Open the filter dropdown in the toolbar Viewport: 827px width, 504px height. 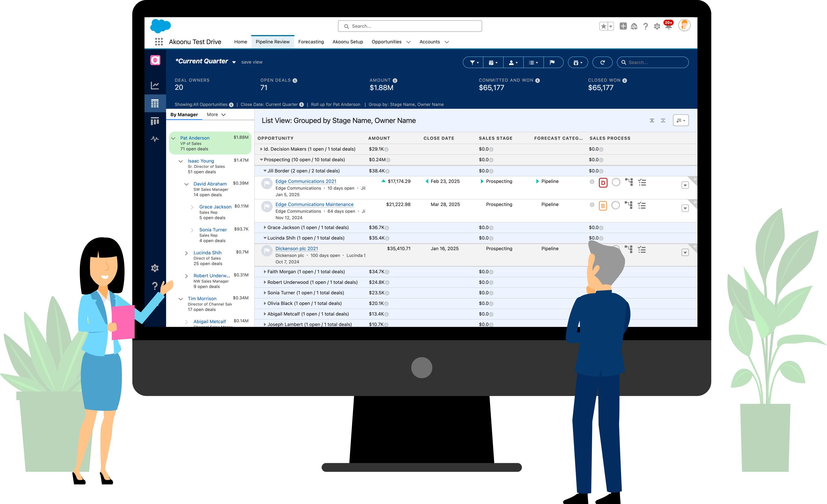[x=474, y=62]
